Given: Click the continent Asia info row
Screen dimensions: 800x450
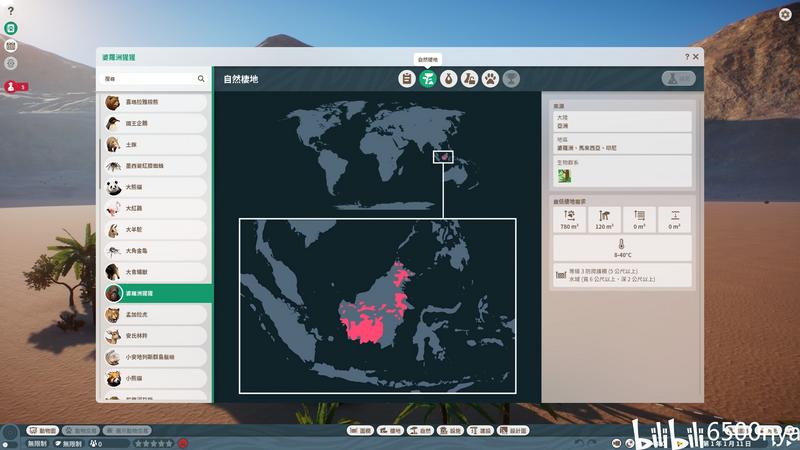Looking at the screenshot, I should tap(622, 121).
